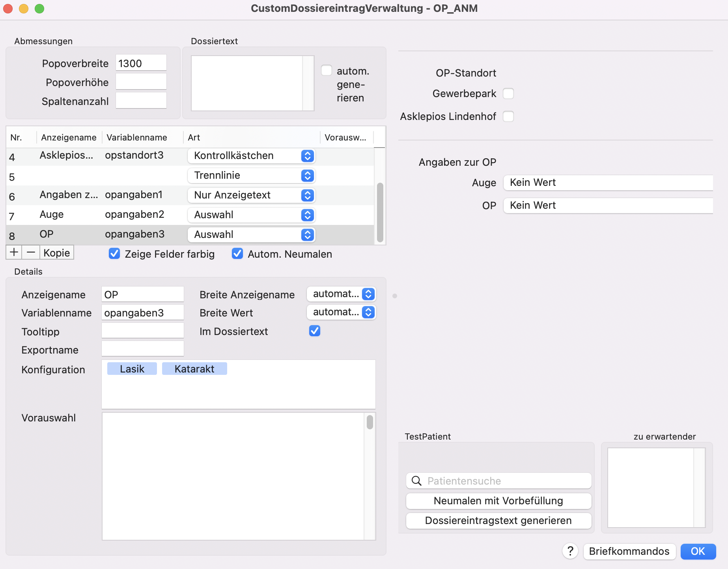The height and width of the screenshot is (569, 728).
Task: Click the Kopie button
Action: pyautogui.click(x=57, y=253)
